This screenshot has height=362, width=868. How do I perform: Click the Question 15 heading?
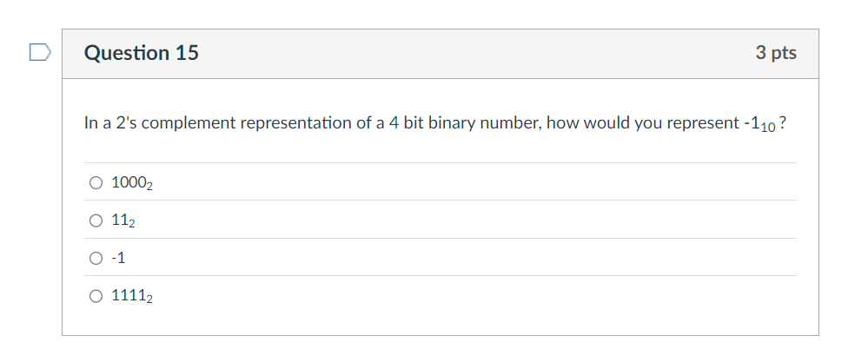(141, 53)
